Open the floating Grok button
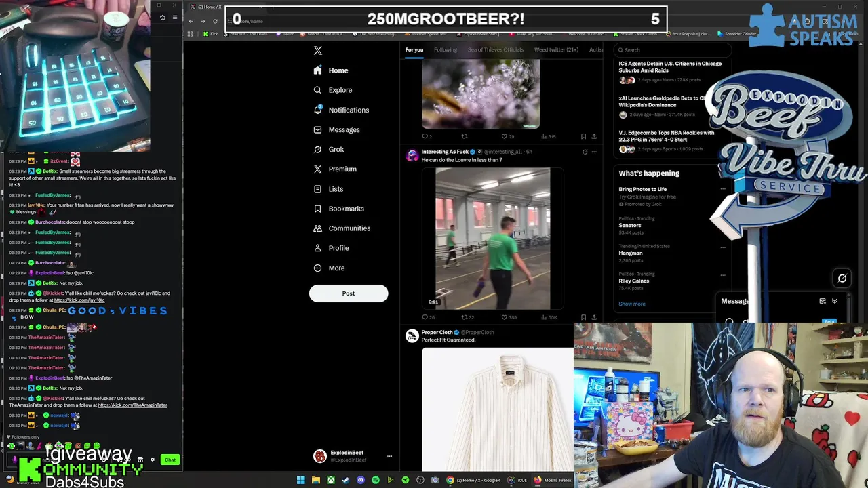This screenshot has height=488, width=868. [x=842, y=278]
